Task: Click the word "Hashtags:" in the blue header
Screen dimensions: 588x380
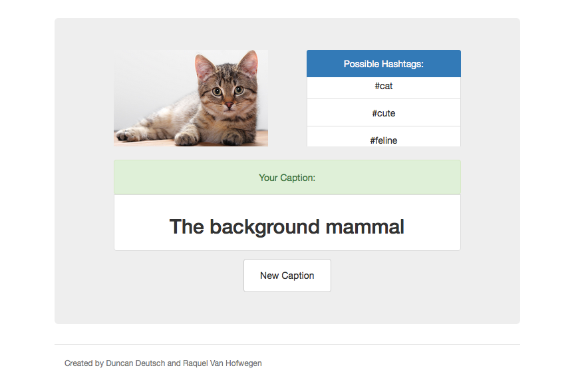Action: [x=402, y=64]
